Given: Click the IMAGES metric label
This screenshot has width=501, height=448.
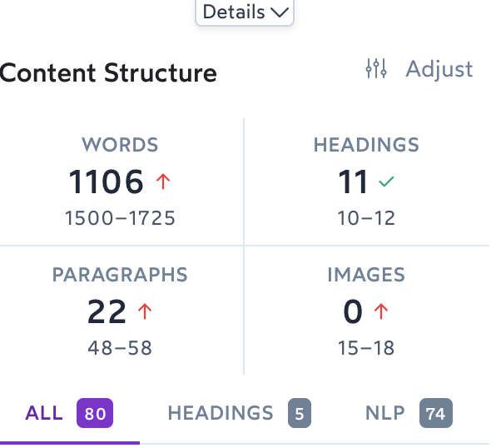Looking at the screenshot, I should (366, 275).
